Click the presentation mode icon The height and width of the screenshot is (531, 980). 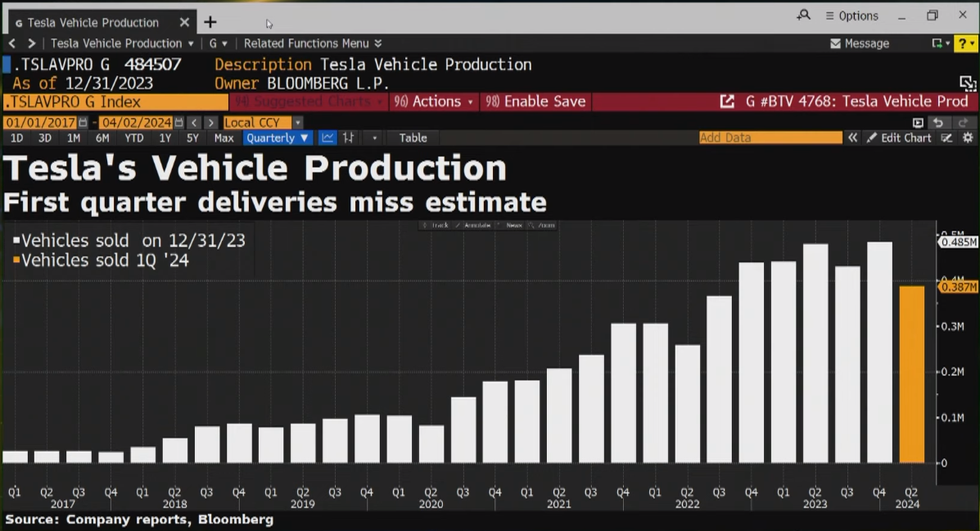[918, 123]
